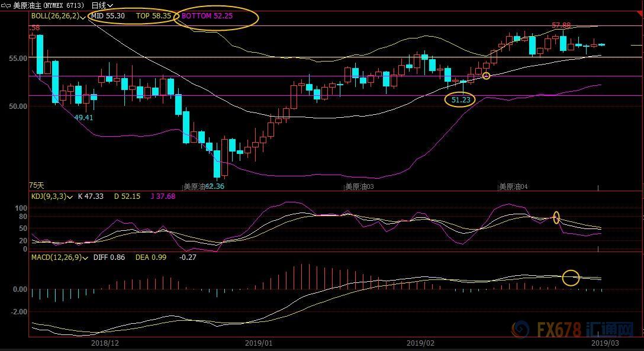This screenshot has height=351, width=644.
Task: Open the MACD(12,26,9) indicator dropdown
Action: pos(85,258)
